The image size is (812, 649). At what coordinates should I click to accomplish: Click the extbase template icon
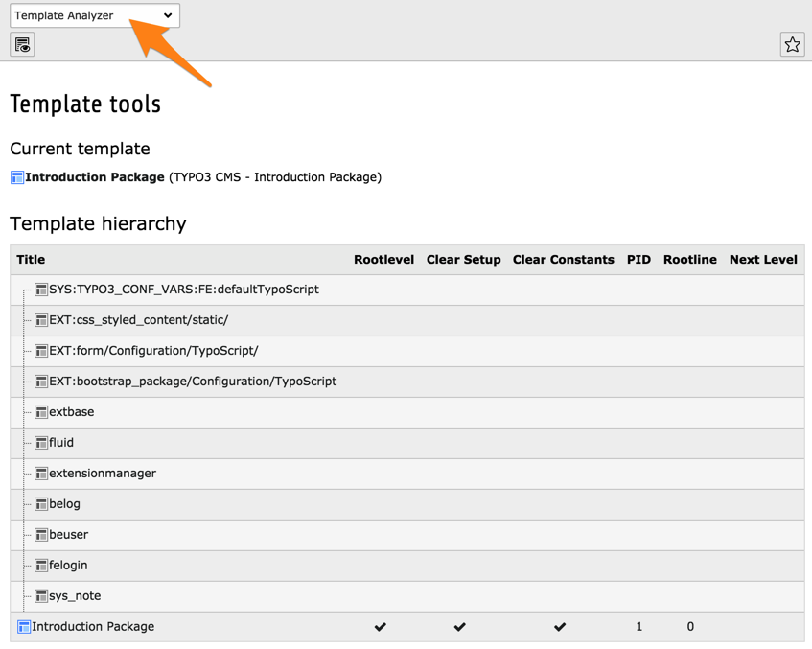41,412
